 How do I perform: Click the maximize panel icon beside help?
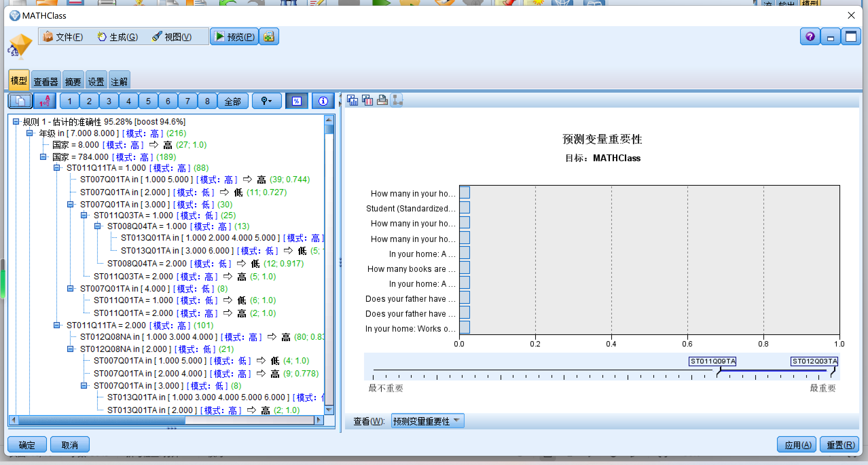[x=851, y=37]
